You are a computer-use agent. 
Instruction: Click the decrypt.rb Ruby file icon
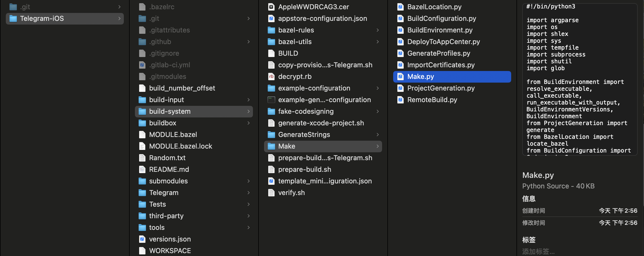(271, 77)
